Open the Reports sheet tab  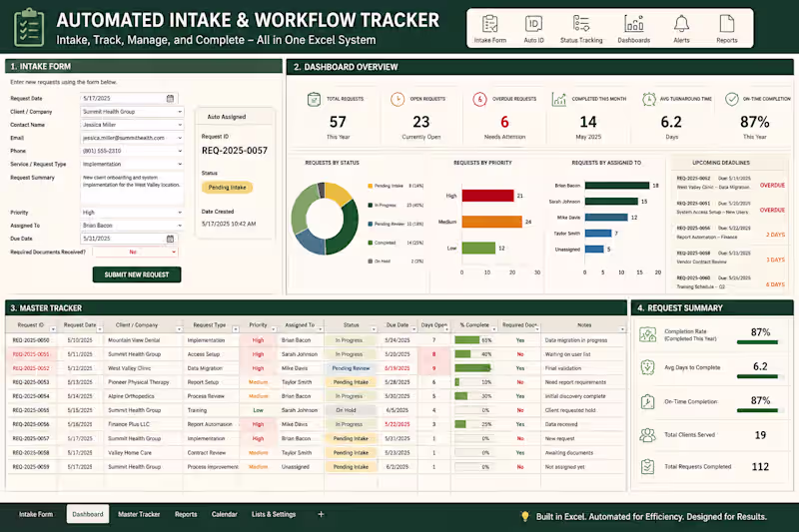[186, 514]
